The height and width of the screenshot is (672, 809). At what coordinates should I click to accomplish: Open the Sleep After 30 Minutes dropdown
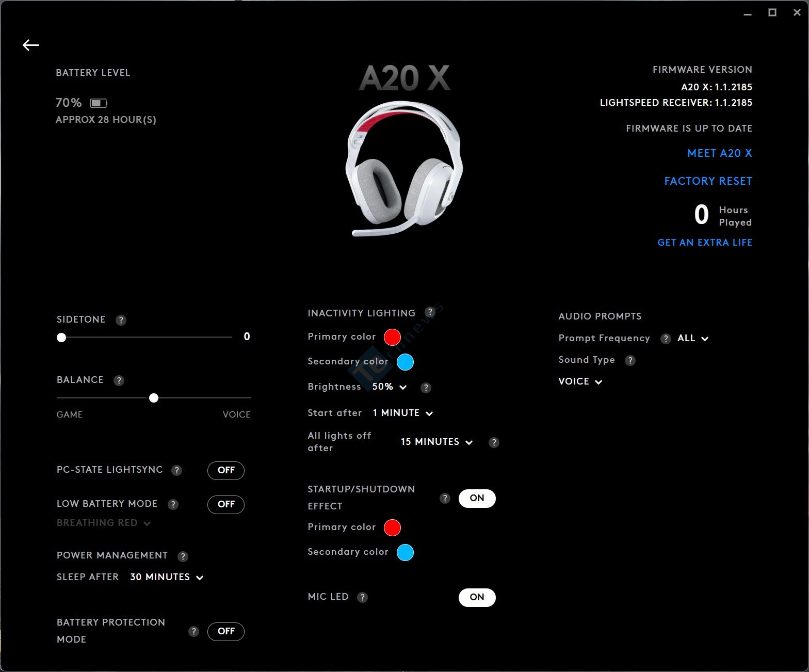tap(166, 577)
